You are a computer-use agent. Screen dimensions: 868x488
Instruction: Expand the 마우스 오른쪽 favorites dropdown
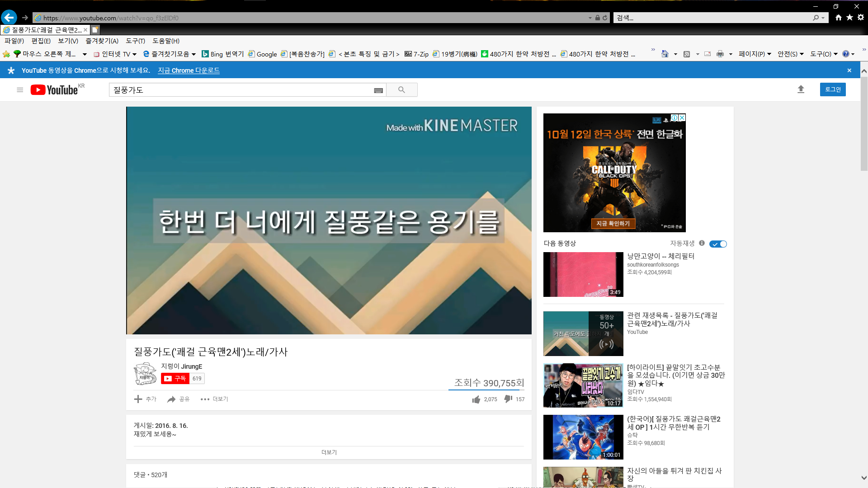click(85, 54)
